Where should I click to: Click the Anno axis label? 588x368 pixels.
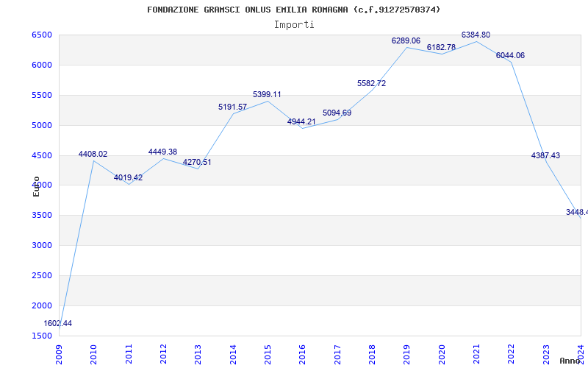[570, 361]
